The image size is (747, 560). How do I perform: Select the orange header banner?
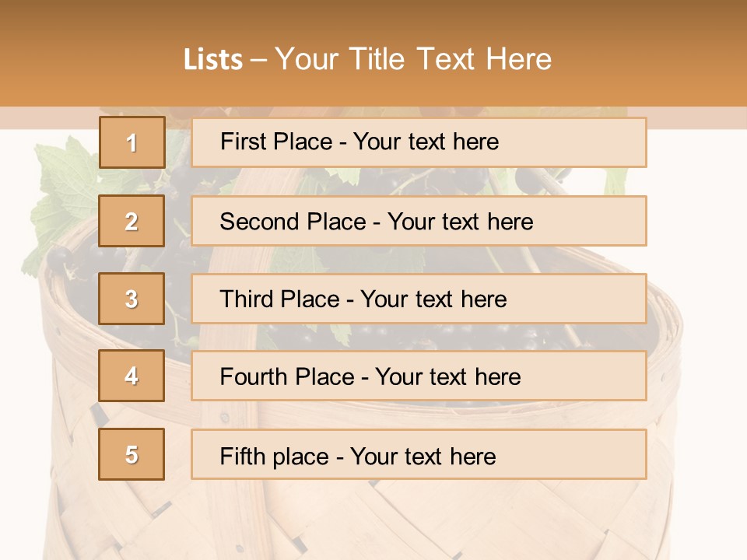click(373, 54)
